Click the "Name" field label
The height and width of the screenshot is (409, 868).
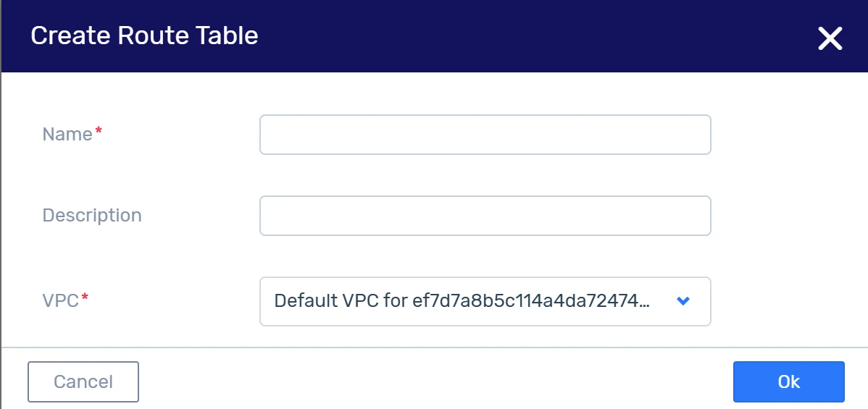67,134
